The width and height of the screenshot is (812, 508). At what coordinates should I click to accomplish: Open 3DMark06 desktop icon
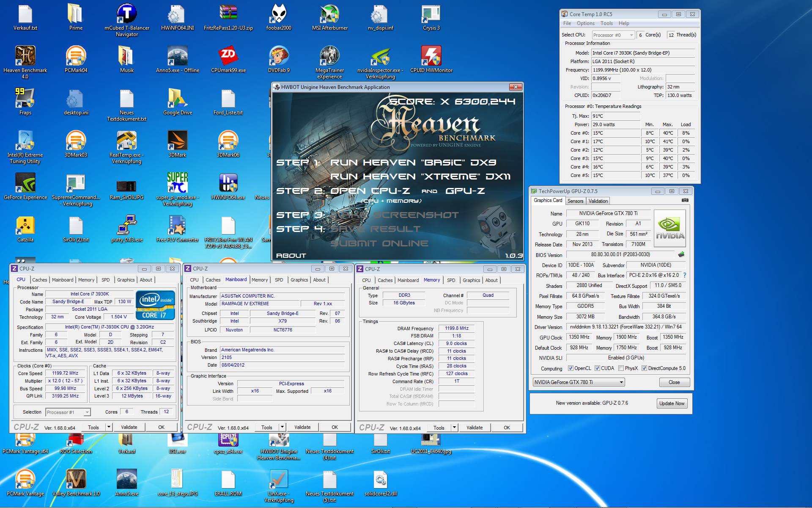tap(228, 144)
